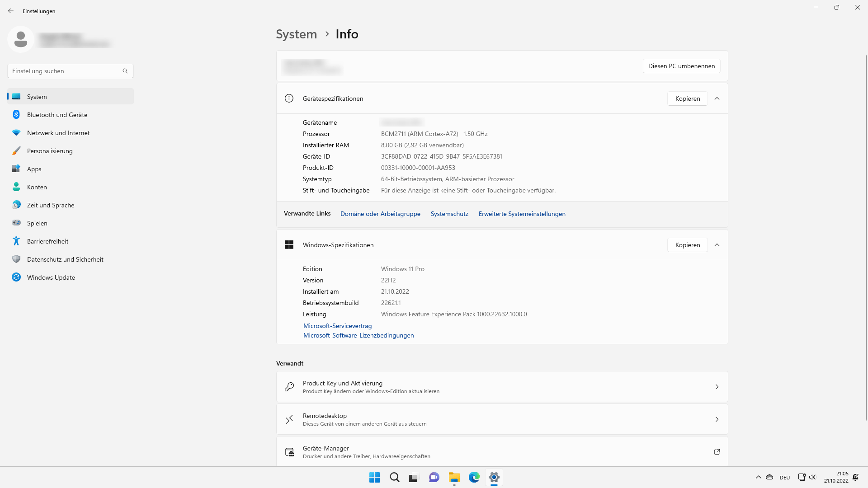Click System in the breadcrumb
The height and width of the screenshot is (488, 868).
(297, 34)
